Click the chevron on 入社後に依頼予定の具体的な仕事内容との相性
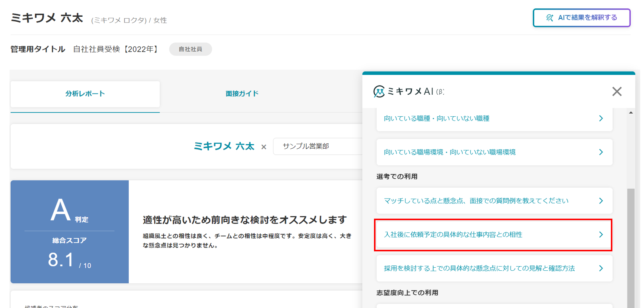 click(x=601, y=235)
